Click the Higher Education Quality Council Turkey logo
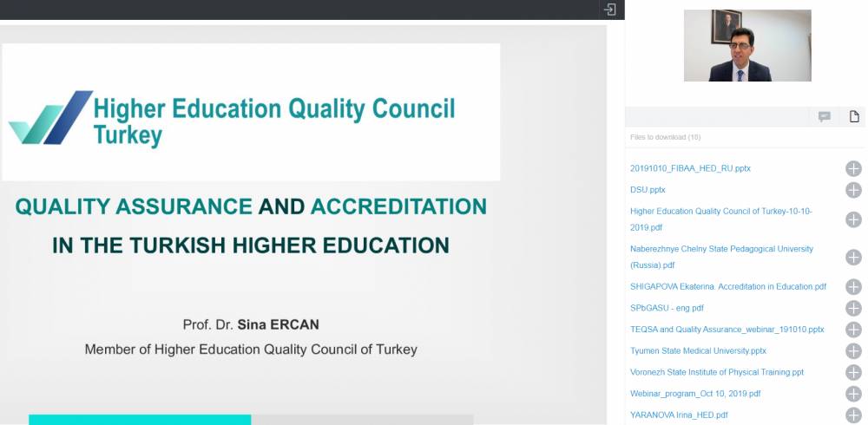The height and width of the screenshot is (425, 868). 232,118
